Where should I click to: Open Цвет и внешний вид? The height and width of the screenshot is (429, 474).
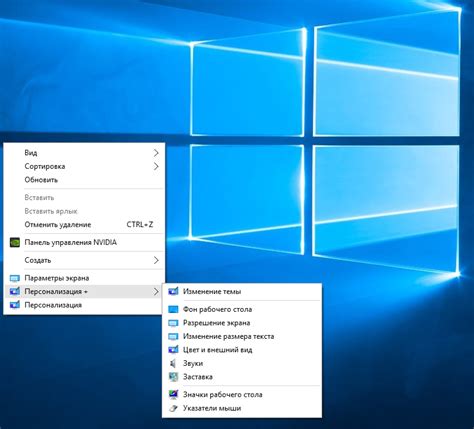pyautogui.click(x=242, y=350)
